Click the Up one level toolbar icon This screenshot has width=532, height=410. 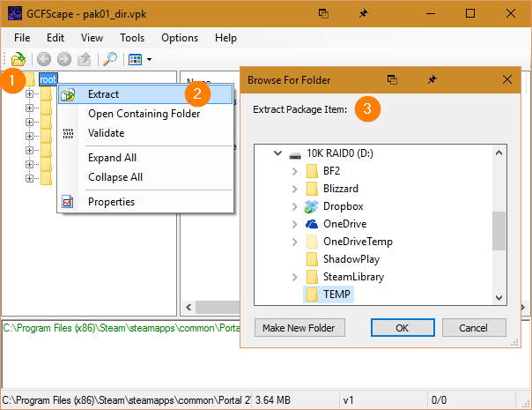pos(85,59)
